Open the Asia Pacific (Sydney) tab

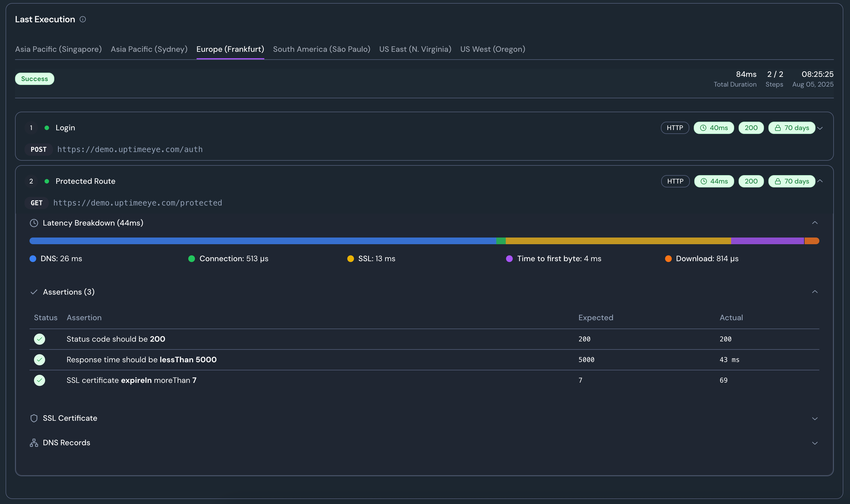tap(149, 49)
